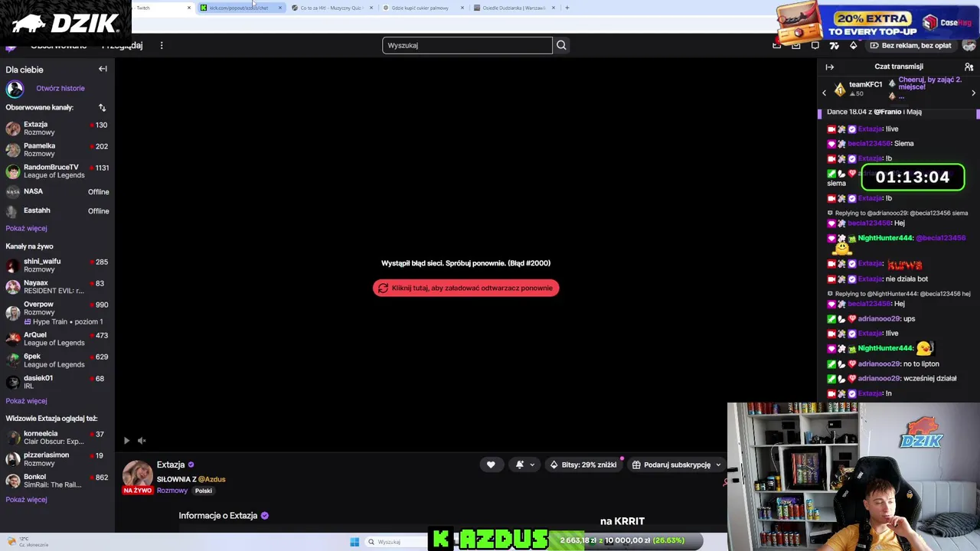Image resolution: width=980 pixels, height=551 pixels.
Task: Show more followed channels via first Pokaż więcej
Action: coord(26,228)
